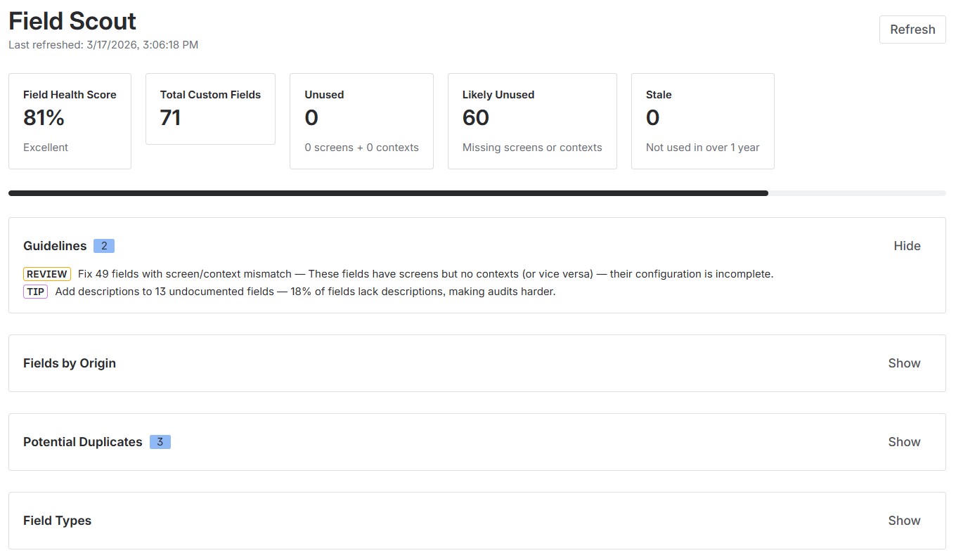Select the Last refreshed timestamp
956x560 pixels.
pos(103,44)
